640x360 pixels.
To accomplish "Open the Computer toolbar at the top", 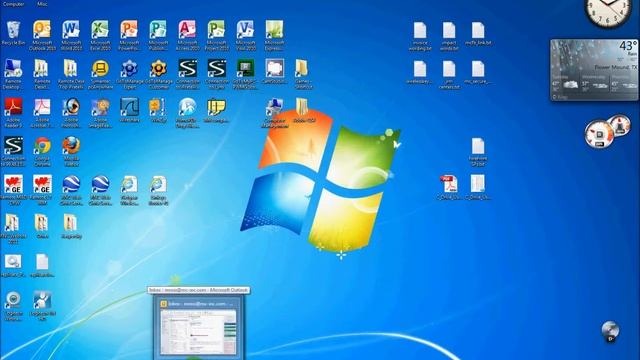I will tap(13, 4).
